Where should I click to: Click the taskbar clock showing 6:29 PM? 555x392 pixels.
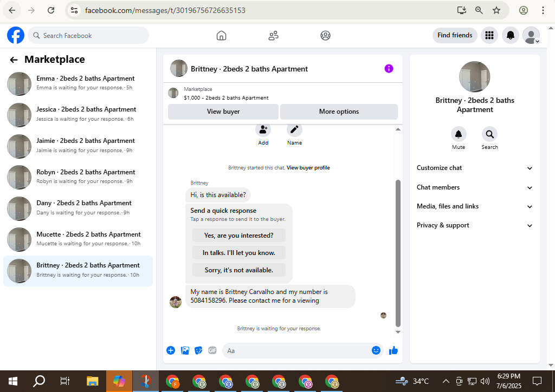(x=508, y=381)
